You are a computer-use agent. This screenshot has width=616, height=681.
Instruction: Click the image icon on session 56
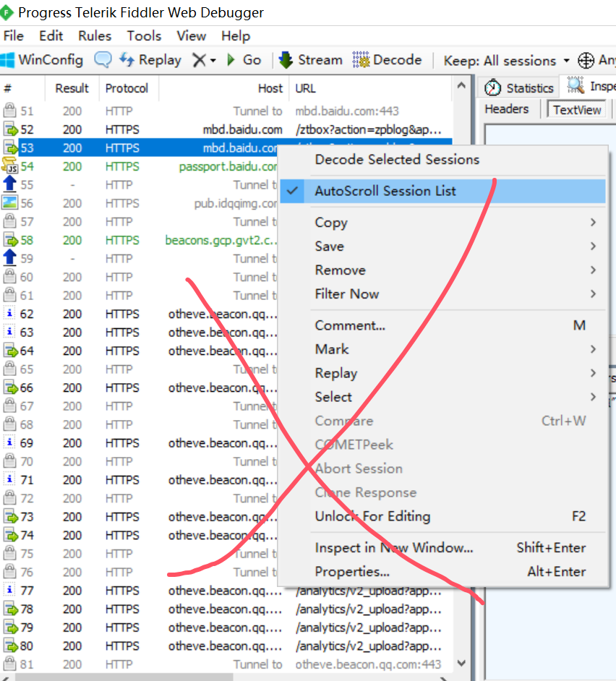click(9, 203)
